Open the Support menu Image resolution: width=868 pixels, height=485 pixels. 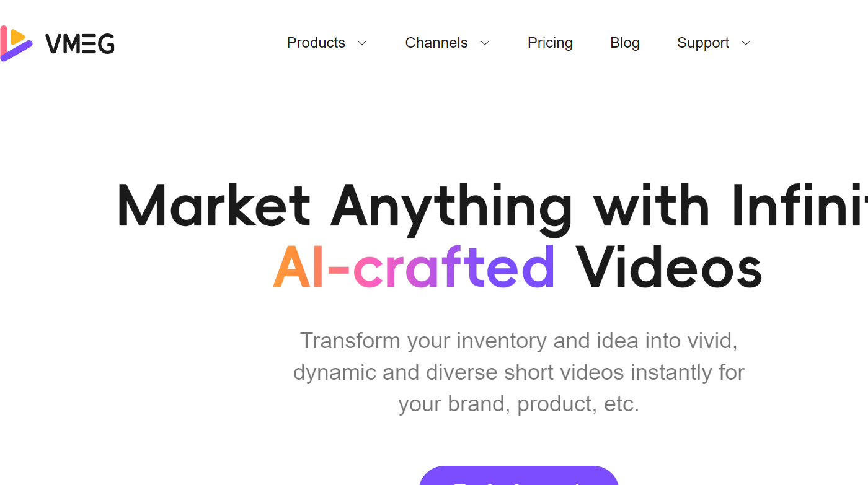click(703, 43)
